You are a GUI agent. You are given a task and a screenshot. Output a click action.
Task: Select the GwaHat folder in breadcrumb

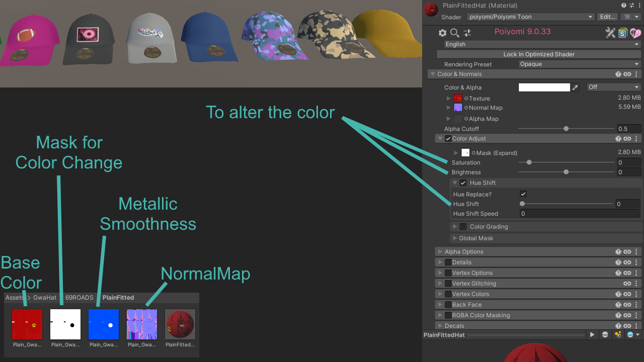click(45, 298)
